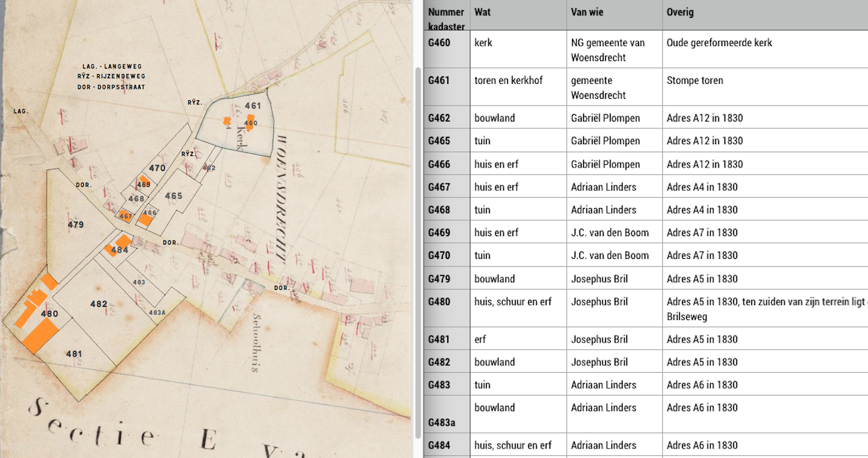Select the 'Nummer kadaster' header cell

click(x=446, y=19)
